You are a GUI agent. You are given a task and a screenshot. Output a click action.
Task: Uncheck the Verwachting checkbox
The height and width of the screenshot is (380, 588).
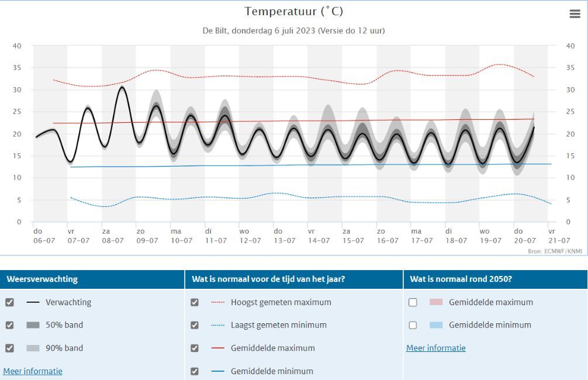point(10,302)
